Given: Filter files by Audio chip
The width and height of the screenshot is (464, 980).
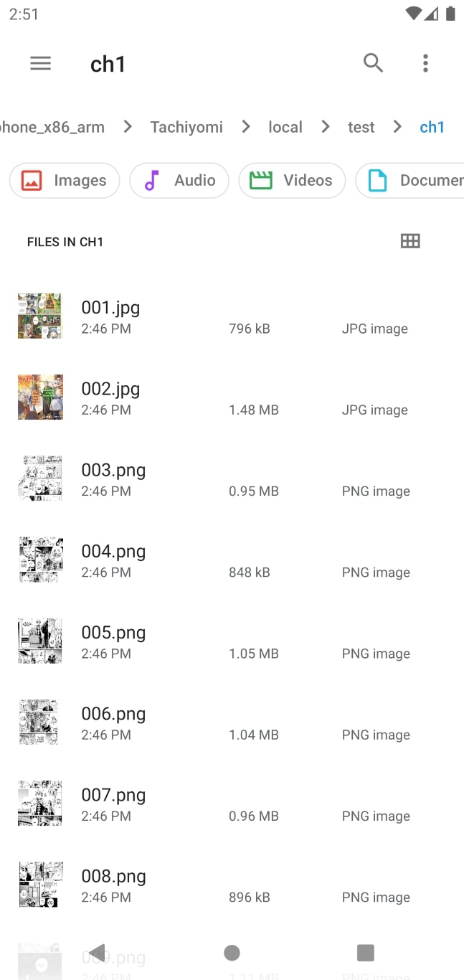Looking at the screenshot, I should tap(179, 180).
